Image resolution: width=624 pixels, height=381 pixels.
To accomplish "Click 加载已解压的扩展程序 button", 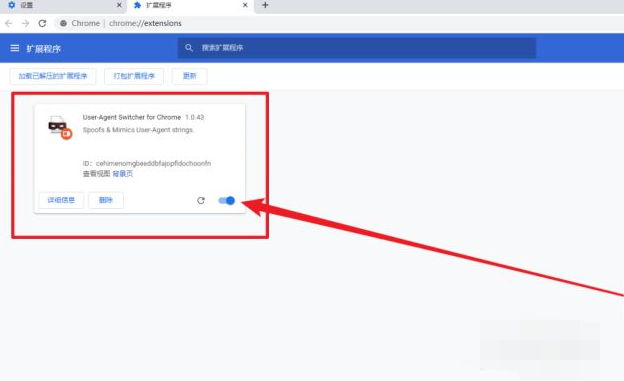I will pyautogui.click(x=53, y=76).
